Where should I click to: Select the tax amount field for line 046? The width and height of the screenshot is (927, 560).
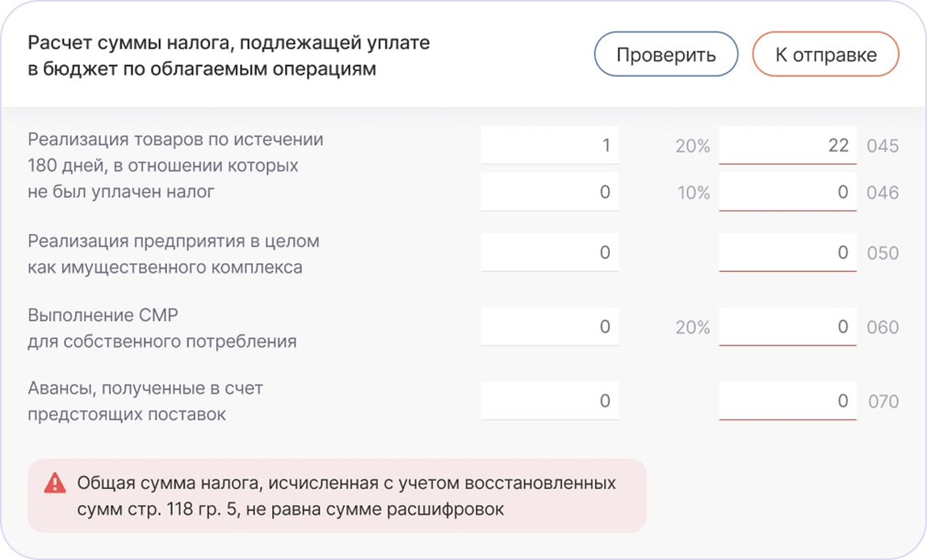[x=787, y=192]
